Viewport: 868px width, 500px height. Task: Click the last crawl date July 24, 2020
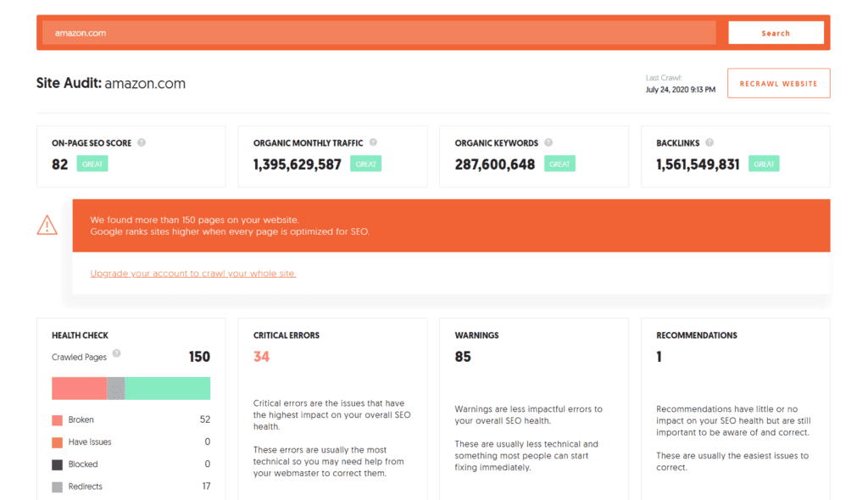681,90
